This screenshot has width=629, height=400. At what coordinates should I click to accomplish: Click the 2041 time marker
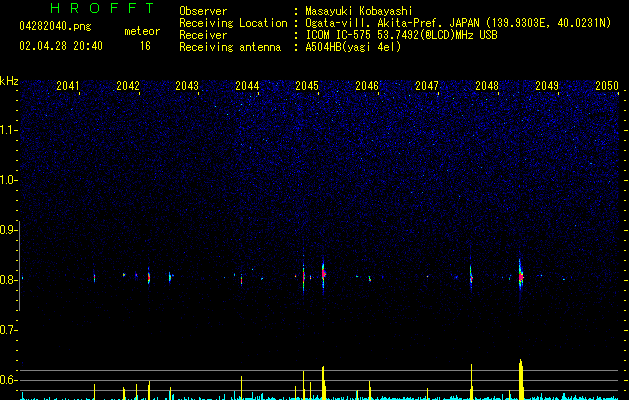tap(68, 86)
